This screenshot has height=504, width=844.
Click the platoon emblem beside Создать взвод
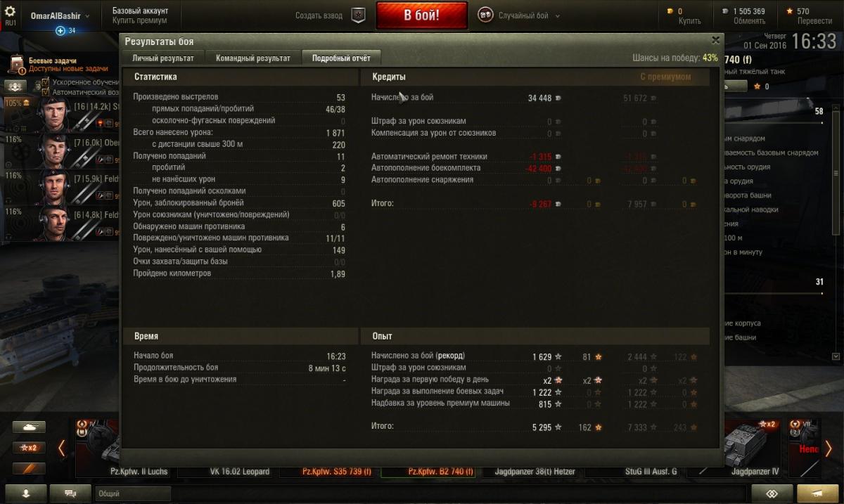[x=358, y=15]
